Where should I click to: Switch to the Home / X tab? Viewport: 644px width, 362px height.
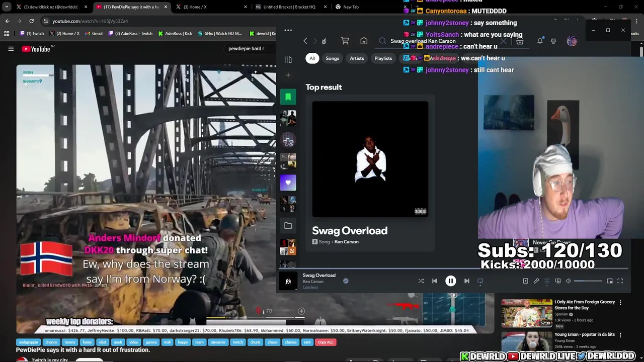[x=211, y=7]
